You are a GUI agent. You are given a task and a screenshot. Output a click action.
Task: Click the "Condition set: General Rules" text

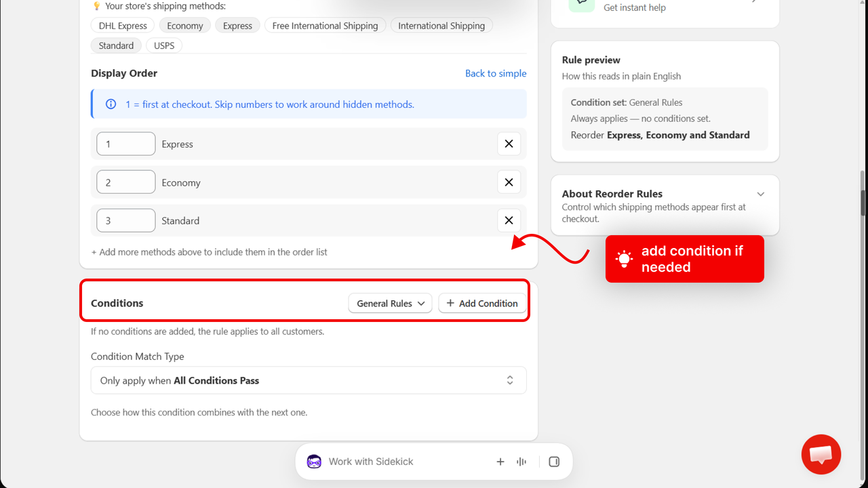coord(627,102)
